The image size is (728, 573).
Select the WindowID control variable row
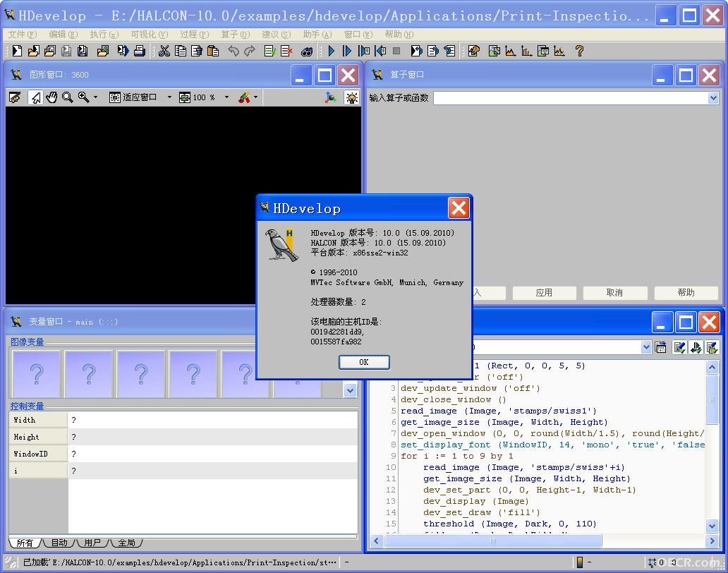click(x=183, y=454)
